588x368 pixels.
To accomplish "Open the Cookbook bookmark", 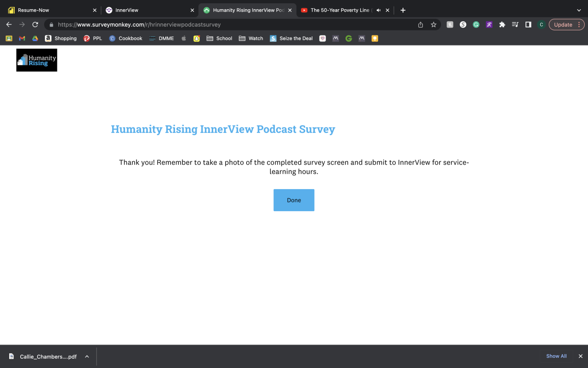I will click(126, 39).
